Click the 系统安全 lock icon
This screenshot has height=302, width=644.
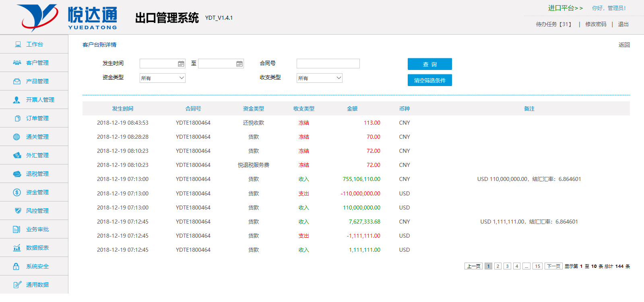[x=16, y=266]
